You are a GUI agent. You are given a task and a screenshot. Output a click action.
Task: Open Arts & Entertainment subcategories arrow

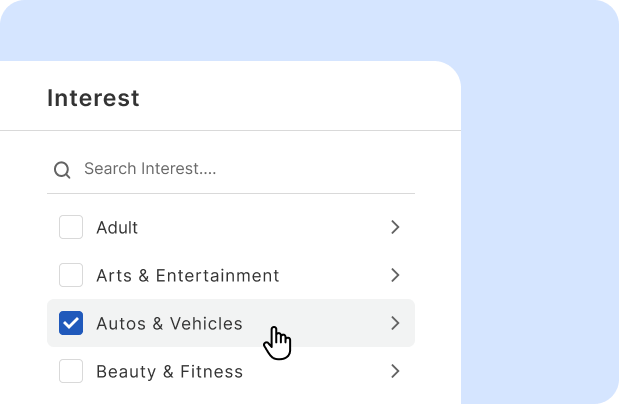[x=395, y=275]
